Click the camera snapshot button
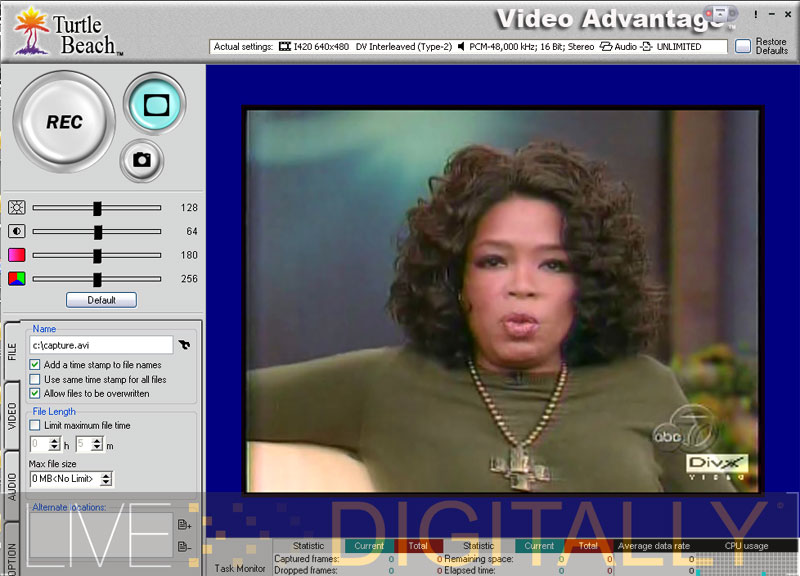 142,160
